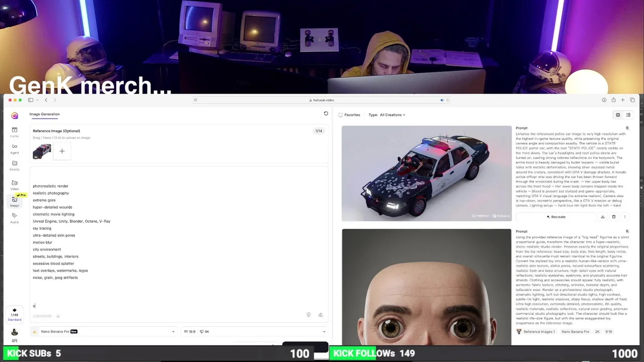
Task: Click the 'photorealistic render' prompt line
Action: coord(50,186)
